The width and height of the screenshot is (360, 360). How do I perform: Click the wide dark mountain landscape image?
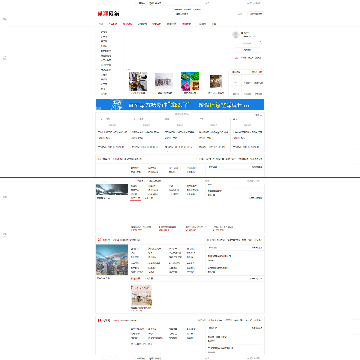click(112, 190)
